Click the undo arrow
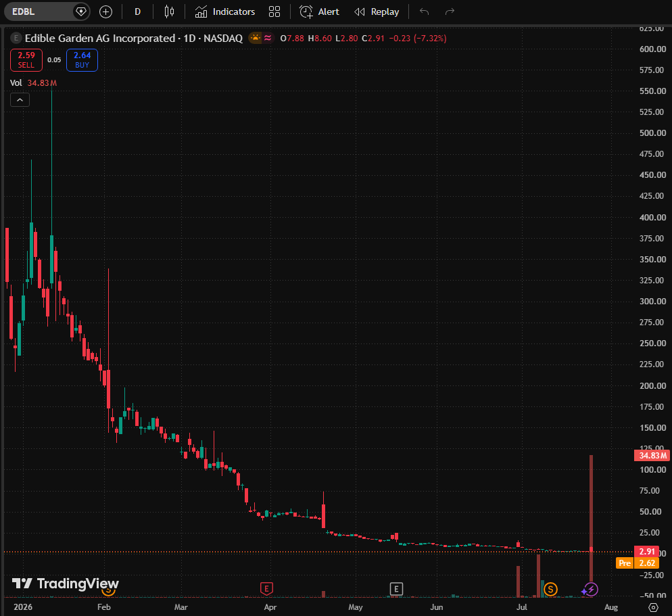Viewport: 672px width, 616px height. click(425, 11)
